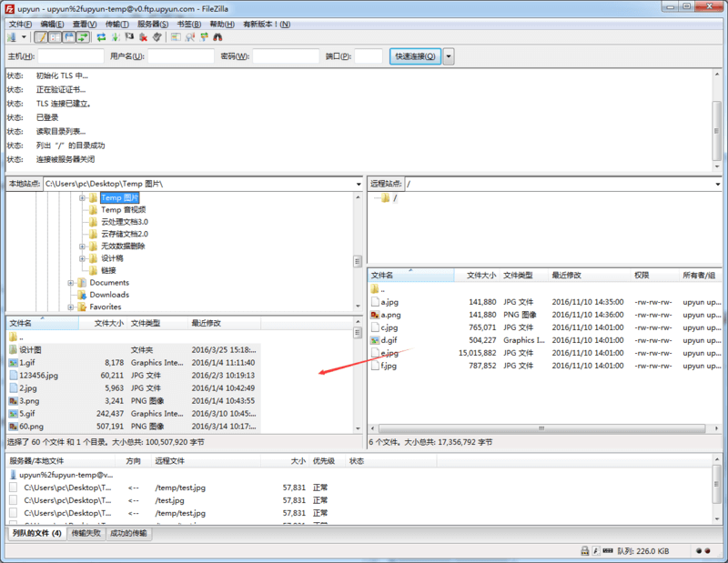
Task: Click the 端口(P) port input field
Action: pos(369,56)
